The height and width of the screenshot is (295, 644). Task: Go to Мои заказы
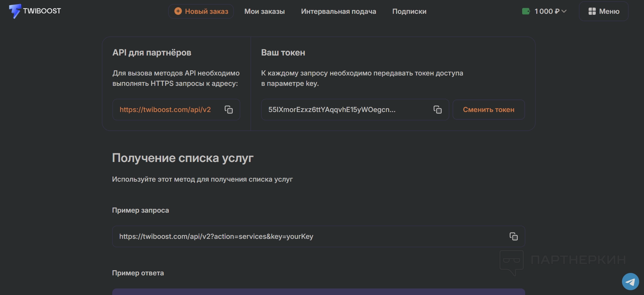pos(264,11)
